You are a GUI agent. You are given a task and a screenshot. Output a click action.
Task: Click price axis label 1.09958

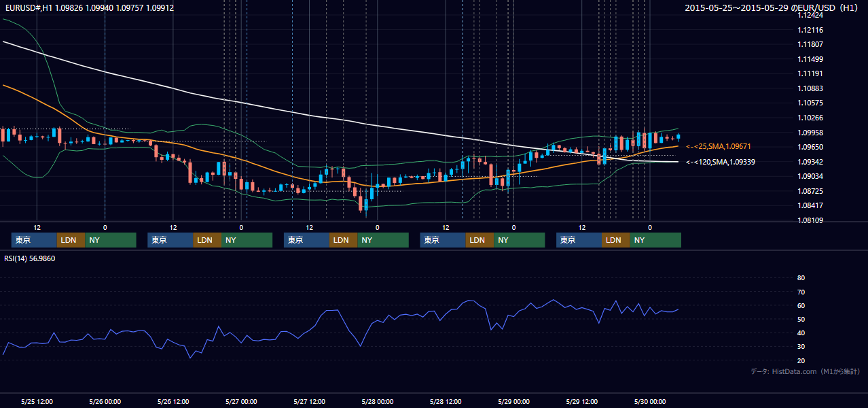[811, 133]
